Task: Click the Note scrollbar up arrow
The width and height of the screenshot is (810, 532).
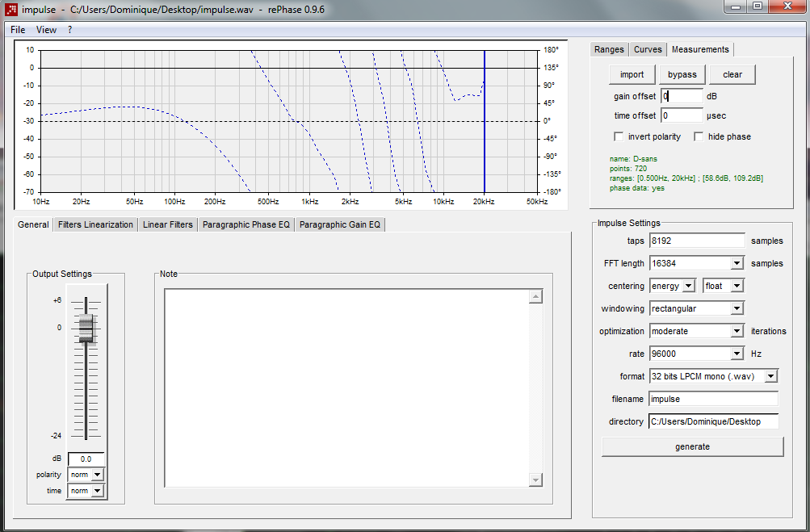Action: pyautogui.click(x=535, y=296)
